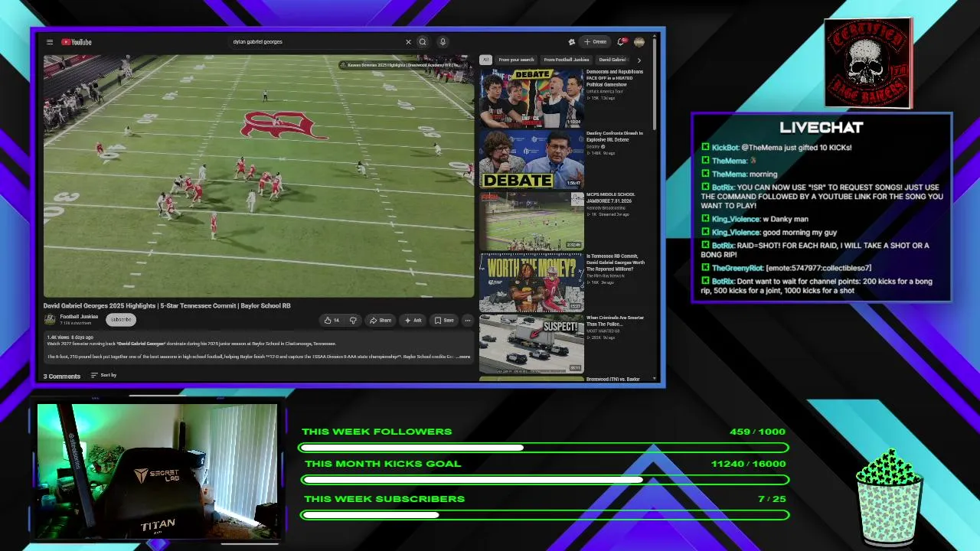Open 'Destiny Confronts Dinesh' debate thumbnail

(x=531, y=159)
